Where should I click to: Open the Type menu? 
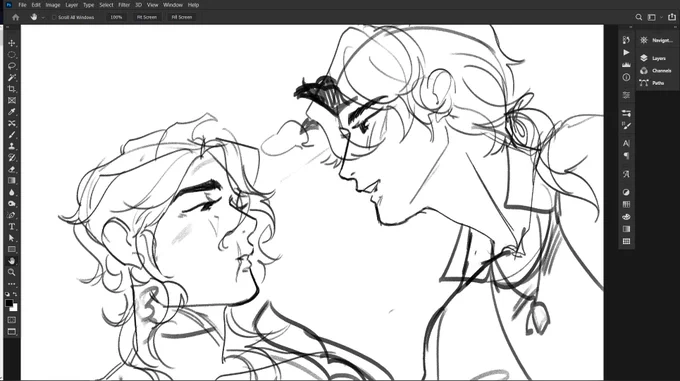click(88, 5)
